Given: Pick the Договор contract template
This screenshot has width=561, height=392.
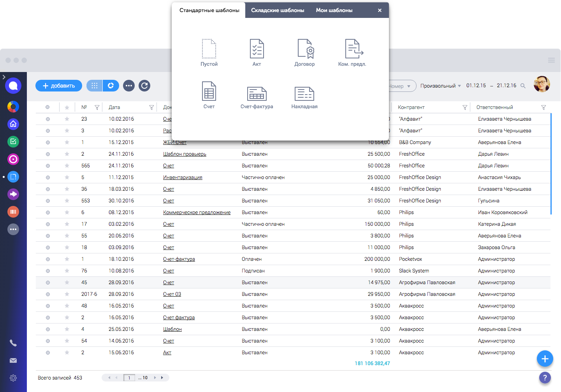Looking at the screenshot, I should coord(306,49).
